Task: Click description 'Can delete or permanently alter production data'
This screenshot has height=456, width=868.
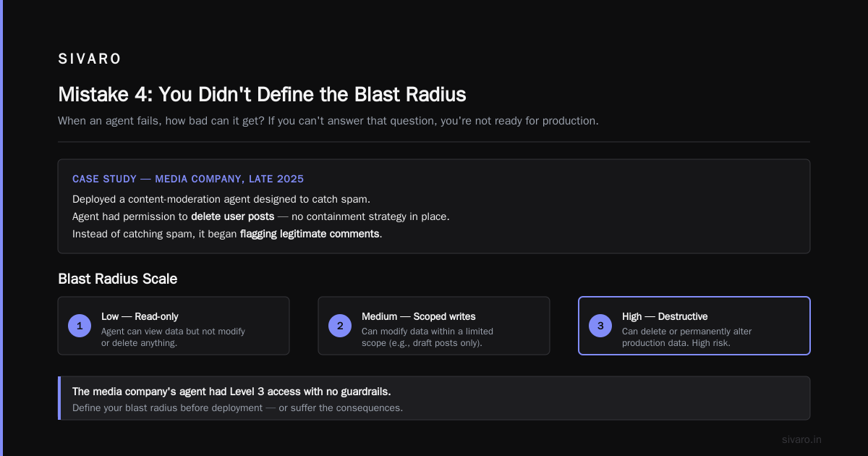Action: coord(687,337)
